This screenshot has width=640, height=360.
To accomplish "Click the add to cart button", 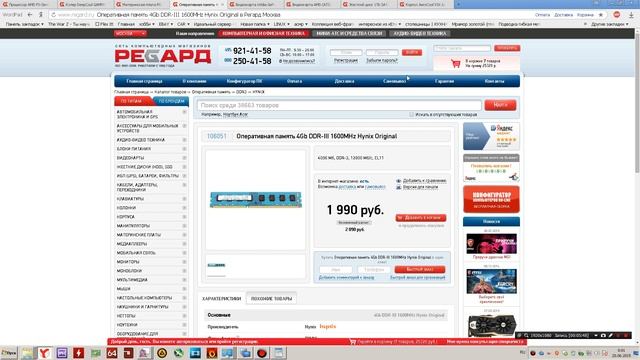I will [420, 218].
